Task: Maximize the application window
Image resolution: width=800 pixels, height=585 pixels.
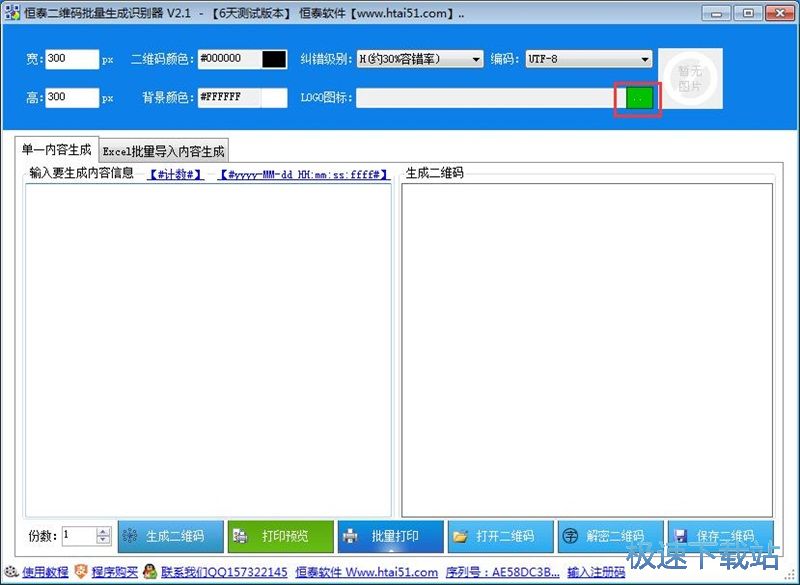Action: (748, 13)
